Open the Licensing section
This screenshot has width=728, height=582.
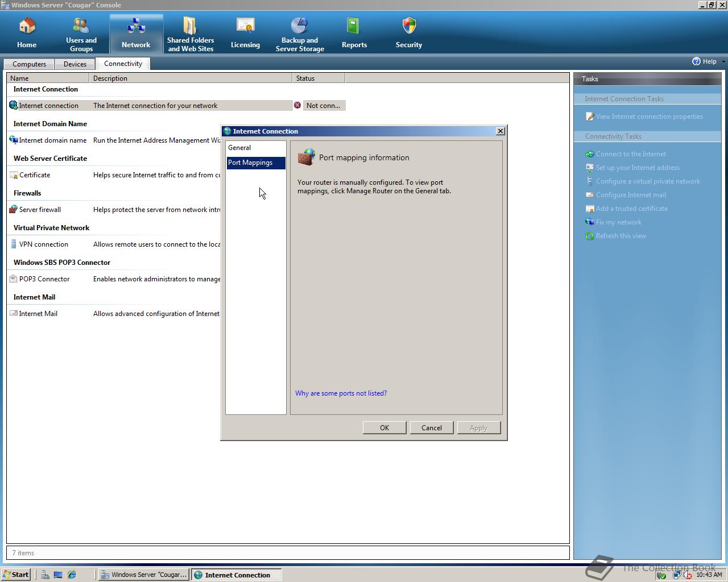pyautogui.click(x=245, y=34)
